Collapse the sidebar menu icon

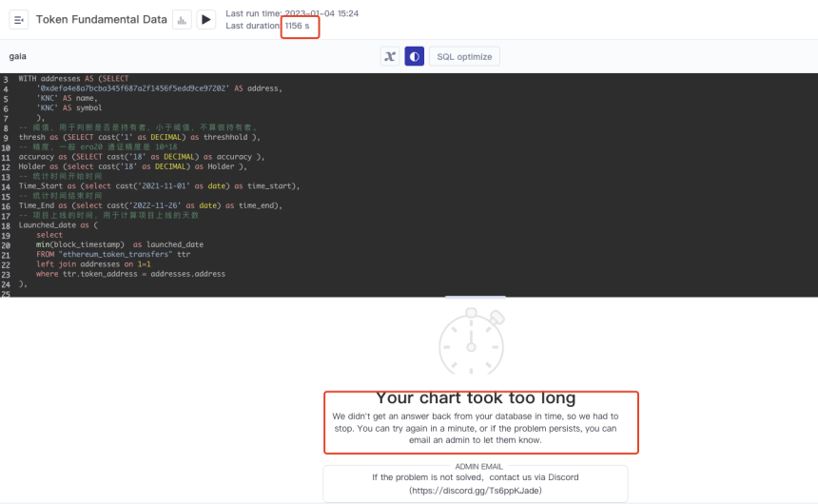click(19, 20)
